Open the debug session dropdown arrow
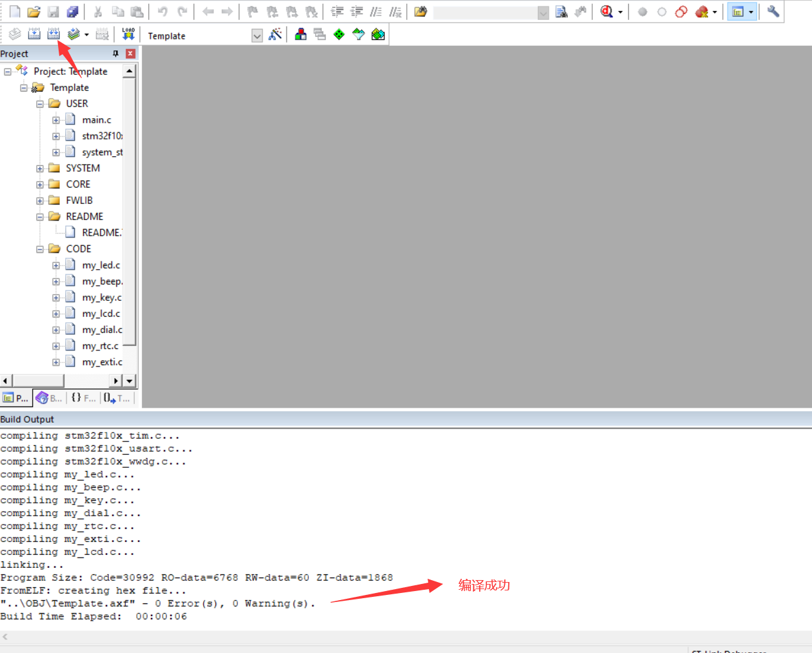Viewport: 812px width, 653px height. coord(620,12)
